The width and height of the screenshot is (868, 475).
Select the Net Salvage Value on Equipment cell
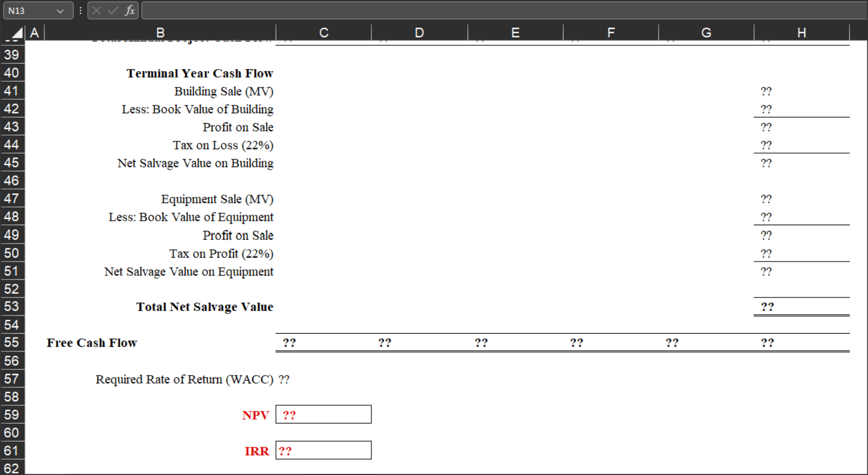pyautogui.click(x=189, y=272)
